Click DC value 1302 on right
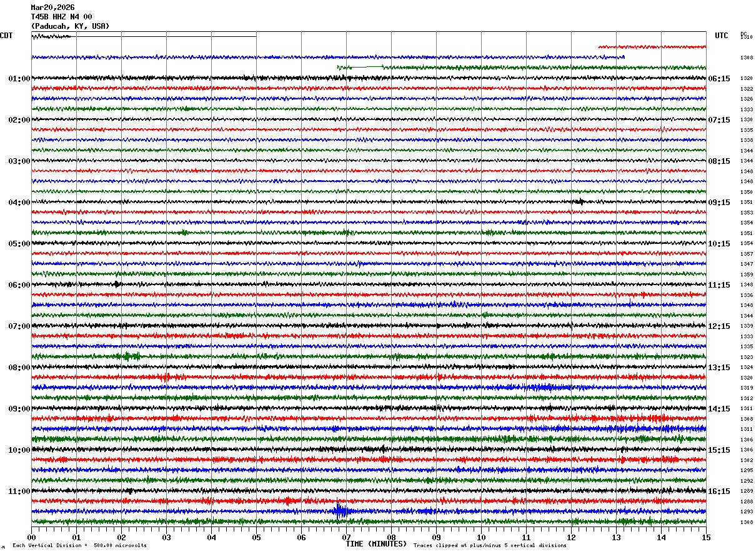The width and height of the screenshot is (756, 554). pyautogui.click(x=747, y=461)
